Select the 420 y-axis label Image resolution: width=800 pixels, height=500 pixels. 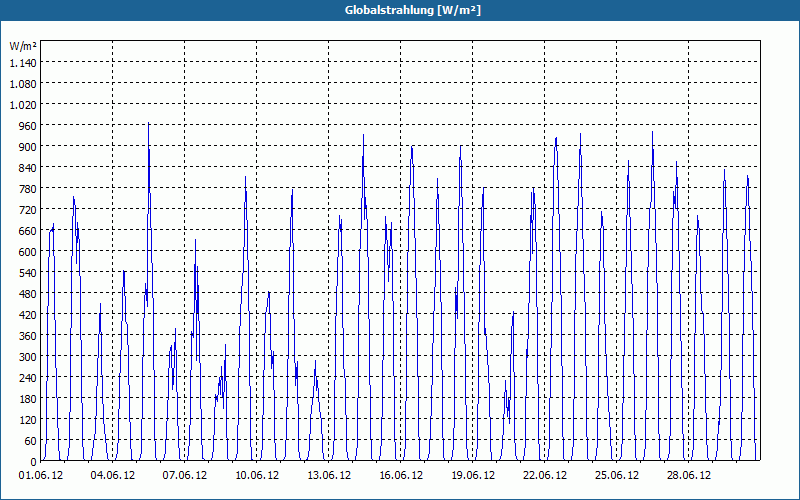[x=28, y=315]
